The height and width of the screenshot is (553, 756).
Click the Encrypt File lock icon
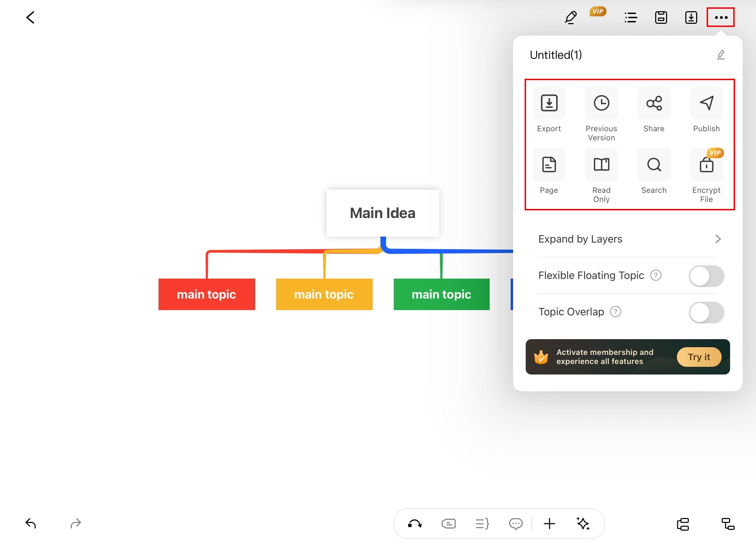[x=706, y=164]
